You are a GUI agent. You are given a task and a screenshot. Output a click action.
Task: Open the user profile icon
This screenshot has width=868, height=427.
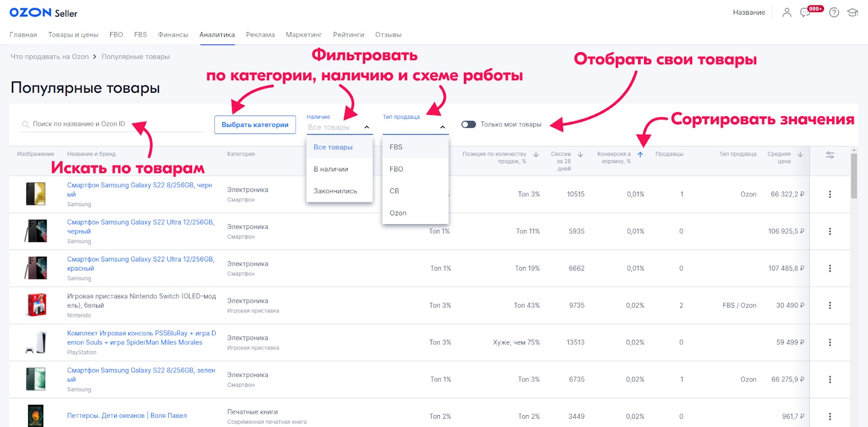[x=787, y=12]
